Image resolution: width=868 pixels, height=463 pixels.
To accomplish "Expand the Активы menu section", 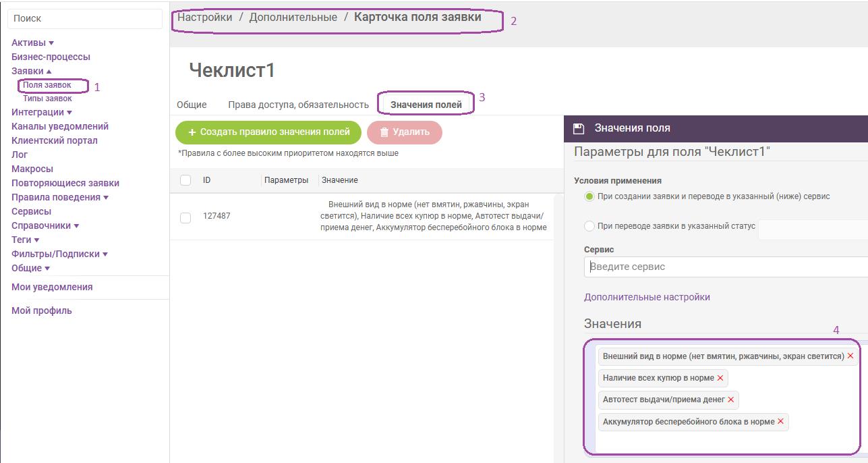I will coord(32,43).
